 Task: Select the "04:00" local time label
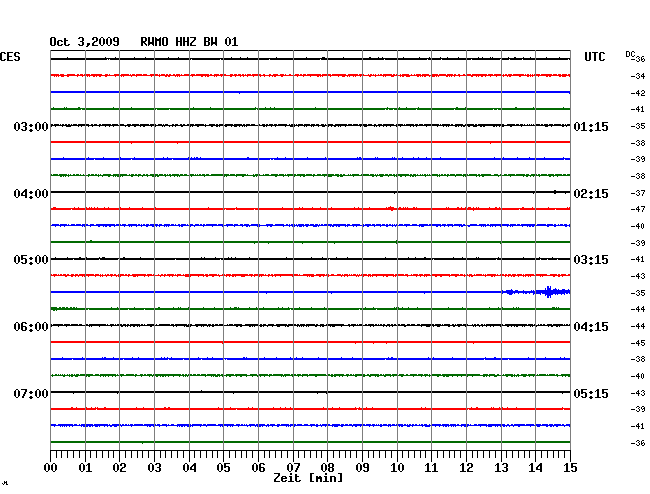[x=31, y=194]
